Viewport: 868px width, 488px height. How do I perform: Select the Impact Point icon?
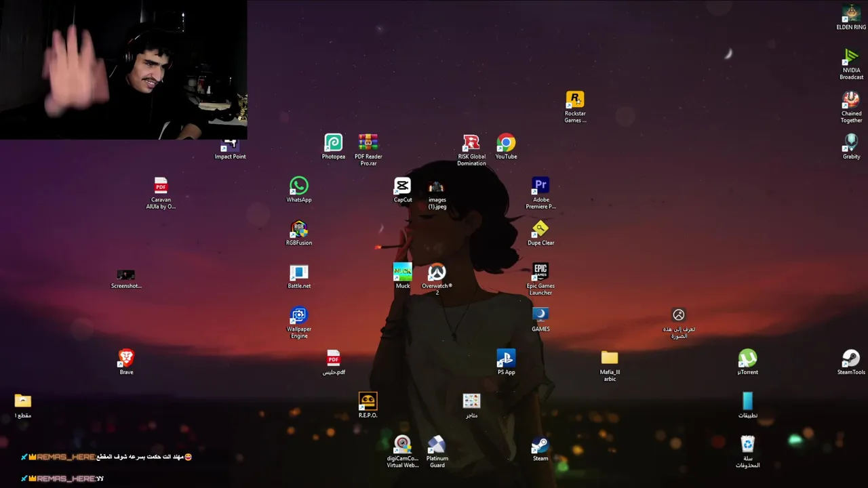[x=230, y=150]
